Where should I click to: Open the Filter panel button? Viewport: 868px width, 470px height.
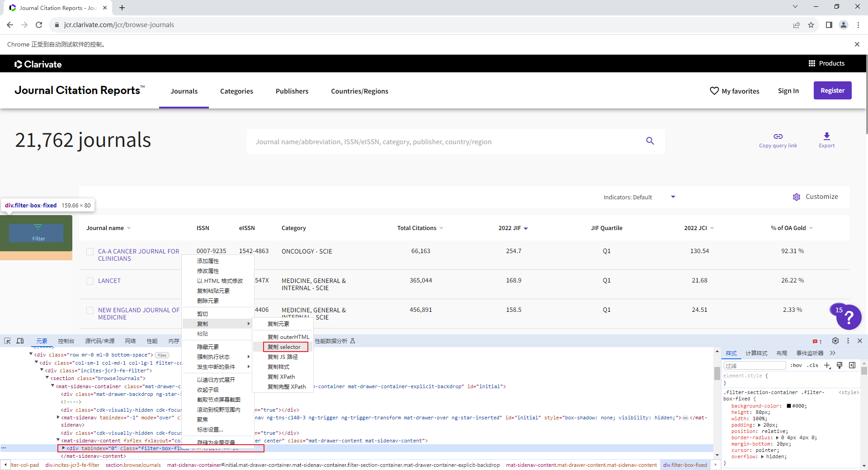pos(36,233)
